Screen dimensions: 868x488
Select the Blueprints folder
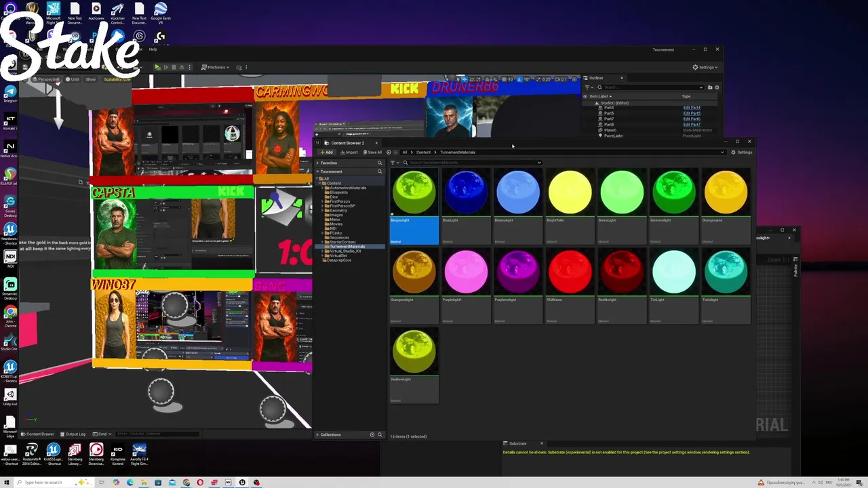click(338, 192)
